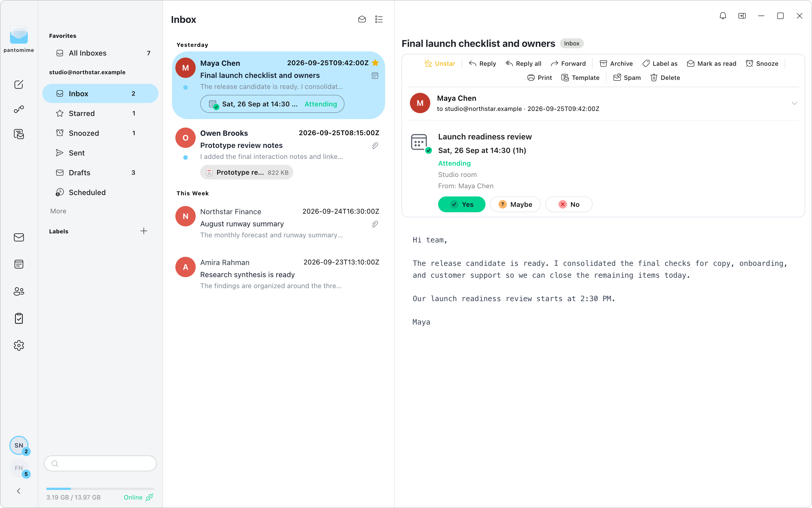The image size is (812, 508).
Task: Unstar the open message
Action: point(440,63)
